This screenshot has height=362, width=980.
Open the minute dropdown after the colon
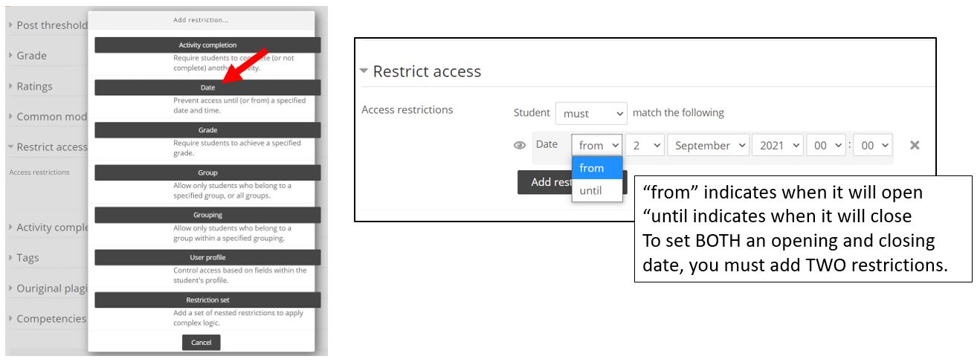point(872,145)
